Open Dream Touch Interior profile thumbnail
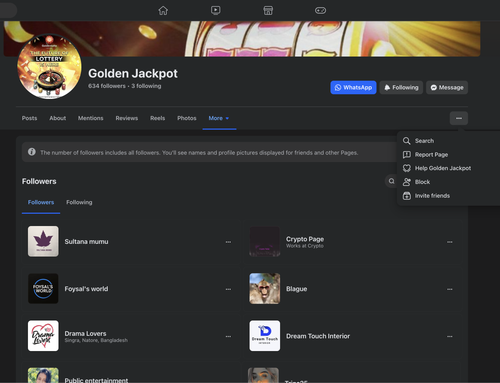500x383 pixels. coord(265,336)
